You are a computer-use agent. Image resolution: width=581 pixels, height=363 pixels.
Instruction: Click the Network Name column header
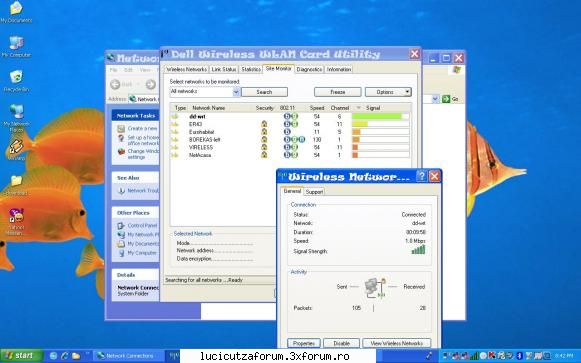[x=209, y=108]
